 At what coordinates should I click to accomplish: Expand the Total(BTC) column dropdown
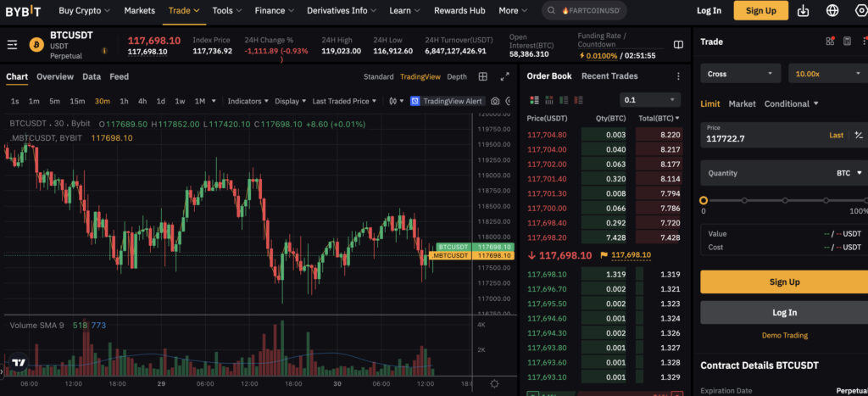(659, 118)
